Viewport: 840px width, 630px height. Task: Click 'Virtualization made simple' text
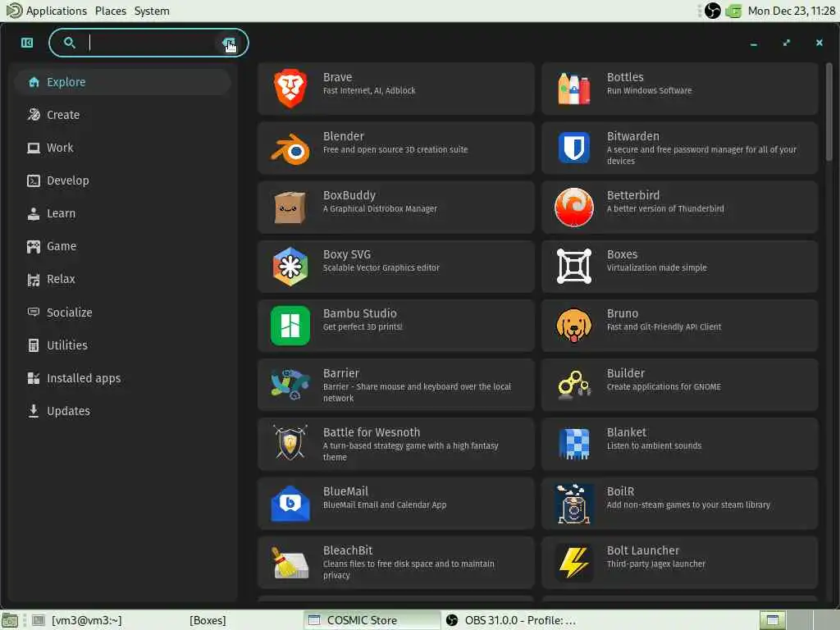click(656, 267)
